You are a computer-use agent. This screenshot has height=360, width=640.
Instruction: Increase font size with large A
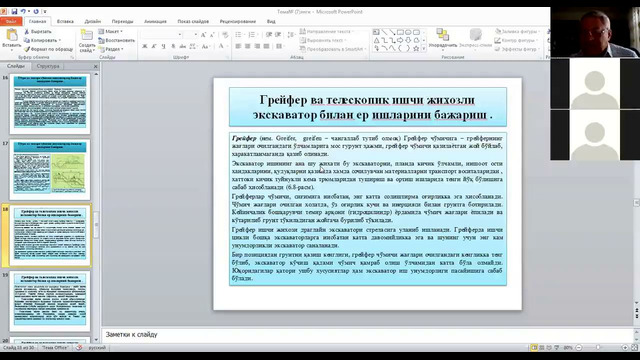(203, 35)
